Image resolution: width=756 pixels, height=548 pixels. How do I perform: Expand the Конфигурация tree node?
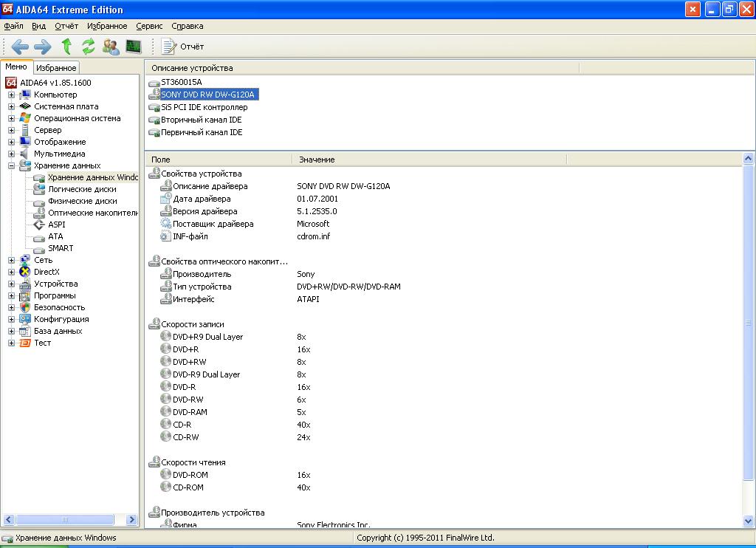coord(11,319)
